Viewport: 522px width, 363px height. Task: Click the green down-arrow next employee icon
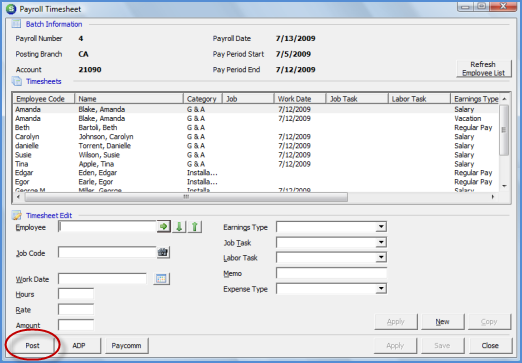pos(179,227)
